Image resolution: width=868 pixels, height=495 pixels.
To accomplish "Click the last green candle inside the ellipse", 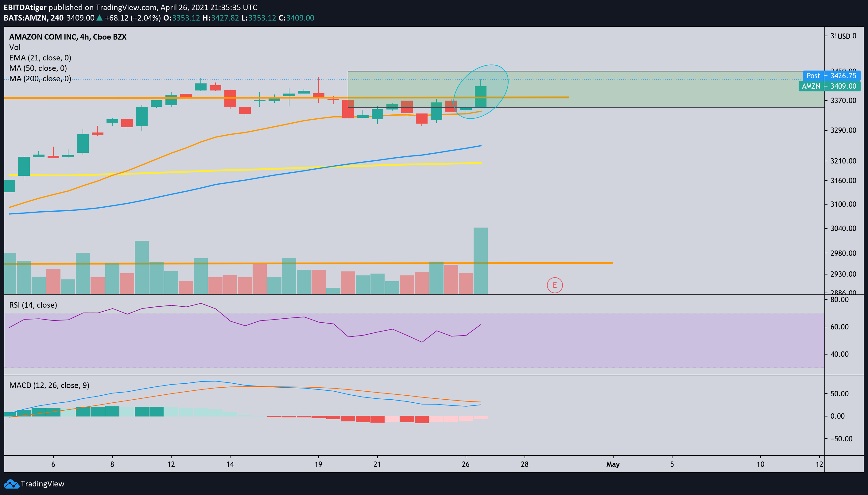I will [x=480, y=97].
